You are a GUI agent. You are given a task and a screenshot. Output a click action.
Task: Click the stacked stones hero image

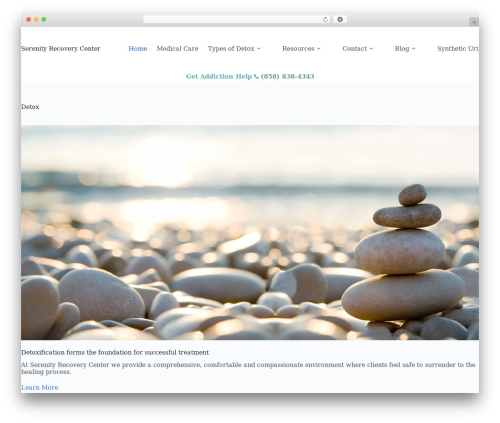point(250,233)
